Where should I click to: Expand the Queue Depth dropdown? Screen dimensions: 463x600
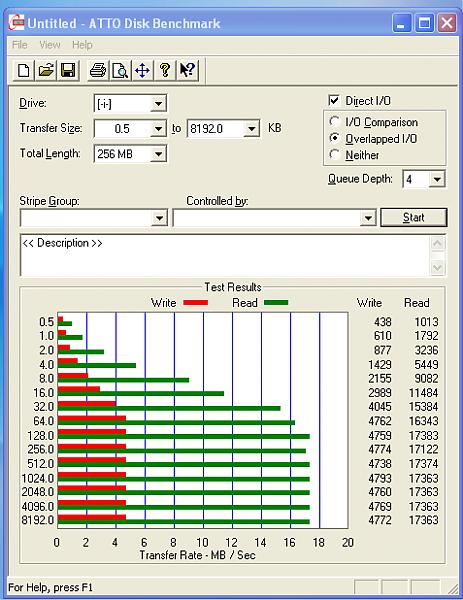437,179
